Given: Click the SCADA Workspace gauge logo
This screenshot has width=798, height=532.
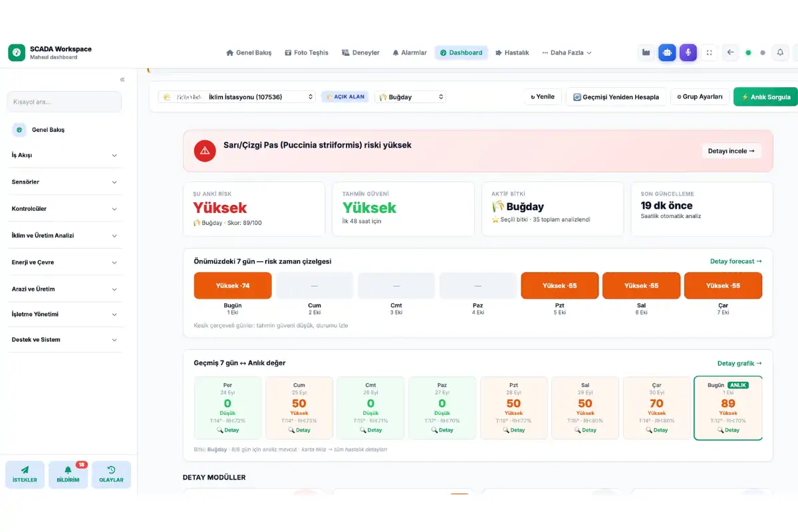Looking at the screenshot, I should click(x=17, y=53).
